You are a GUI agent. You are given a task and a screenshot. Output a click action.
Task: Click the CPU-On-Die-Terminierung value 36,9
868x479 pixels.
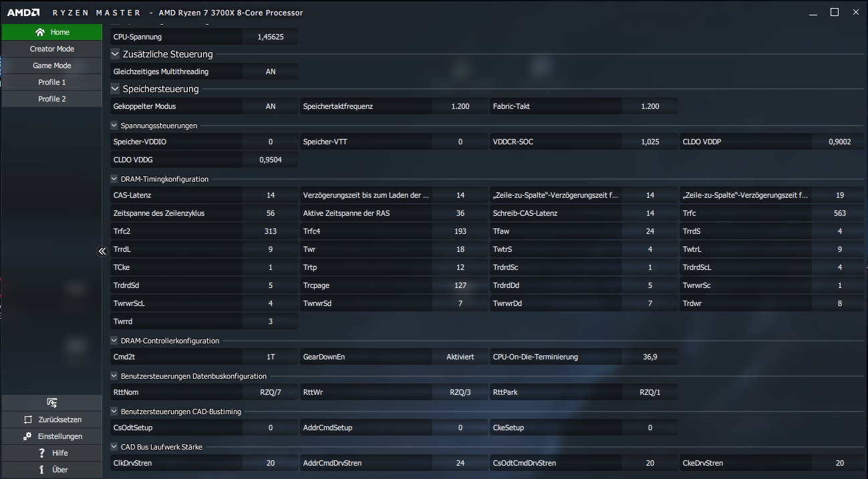[650, 357]
